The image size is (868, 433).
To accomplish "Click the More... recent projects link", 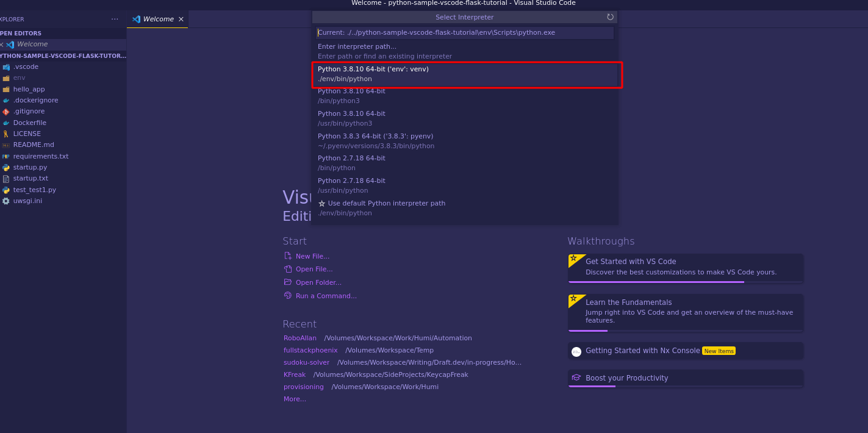I will point(295,399).
